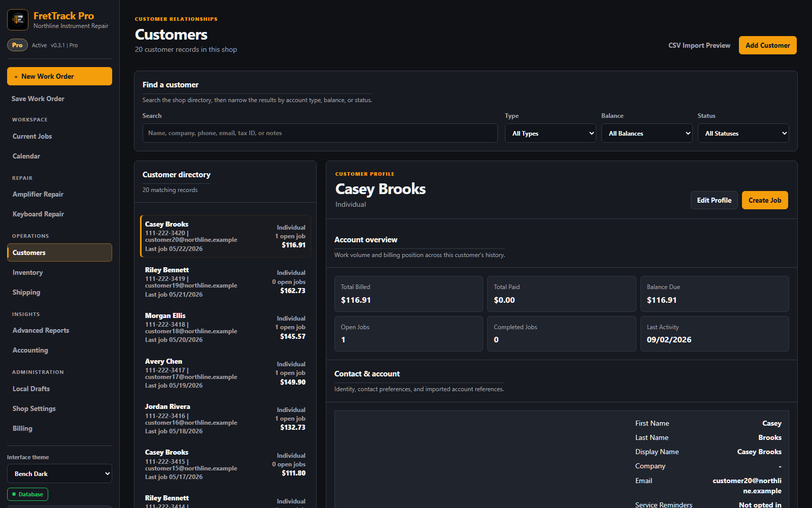Viewport: 812px width, 508px height.
Task: Open Shipping section
Action: coord(59,292)
